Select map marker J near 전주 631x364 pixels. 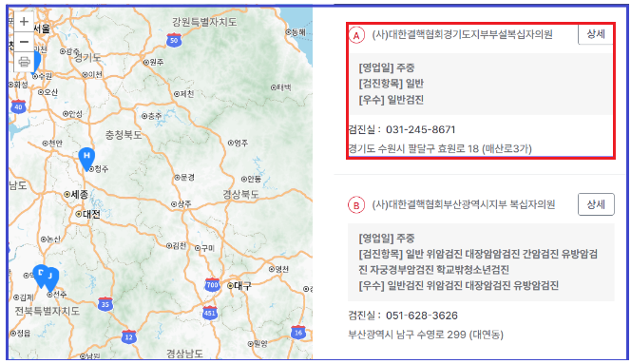tap(51, 279)
